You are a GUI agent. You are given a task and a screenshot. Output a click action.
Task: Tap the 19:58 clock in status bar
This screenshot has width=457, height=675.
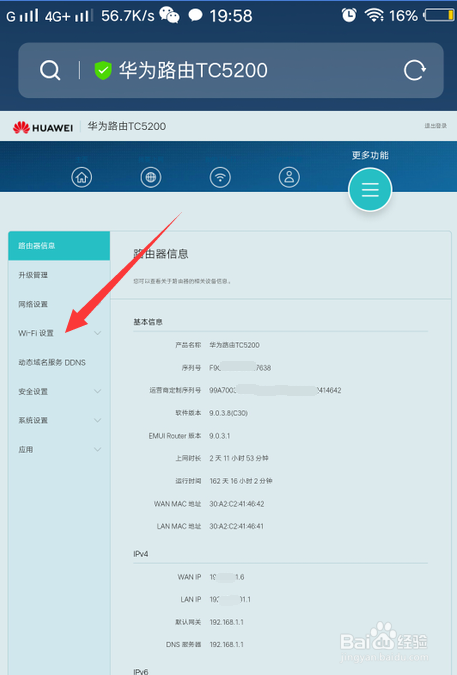(231, 16)
